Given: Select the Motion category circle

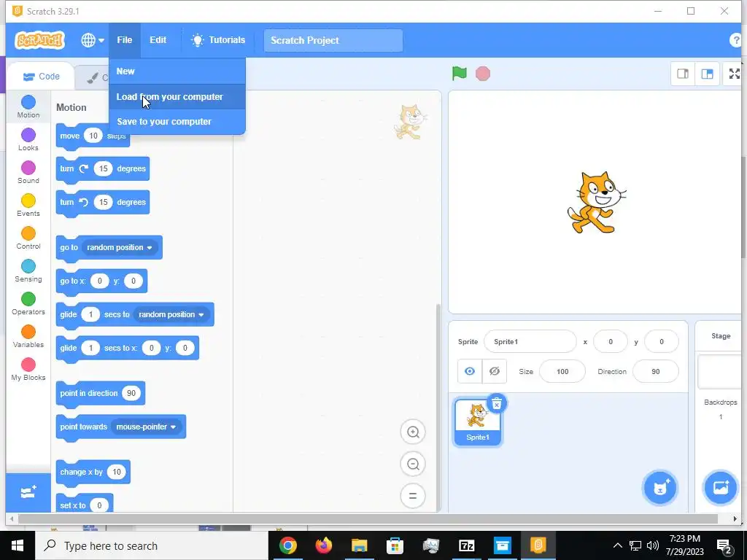Looking at the screenshot, I should (28, 102).
